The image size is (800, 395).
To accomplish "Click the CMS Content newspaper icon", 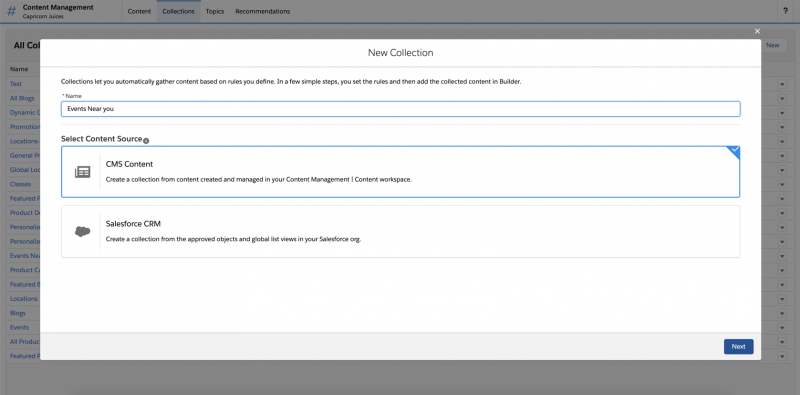I will tap(83, 172).
